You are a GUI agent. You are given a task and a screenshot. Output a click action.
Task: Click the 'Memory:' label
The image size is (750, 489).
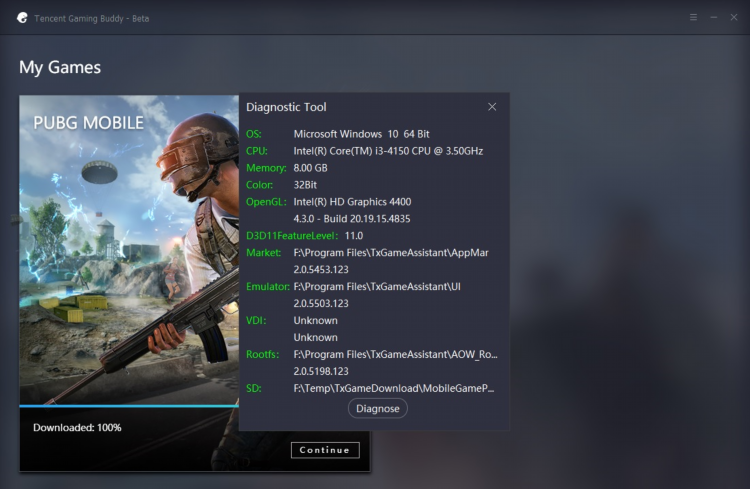(266, 168)
